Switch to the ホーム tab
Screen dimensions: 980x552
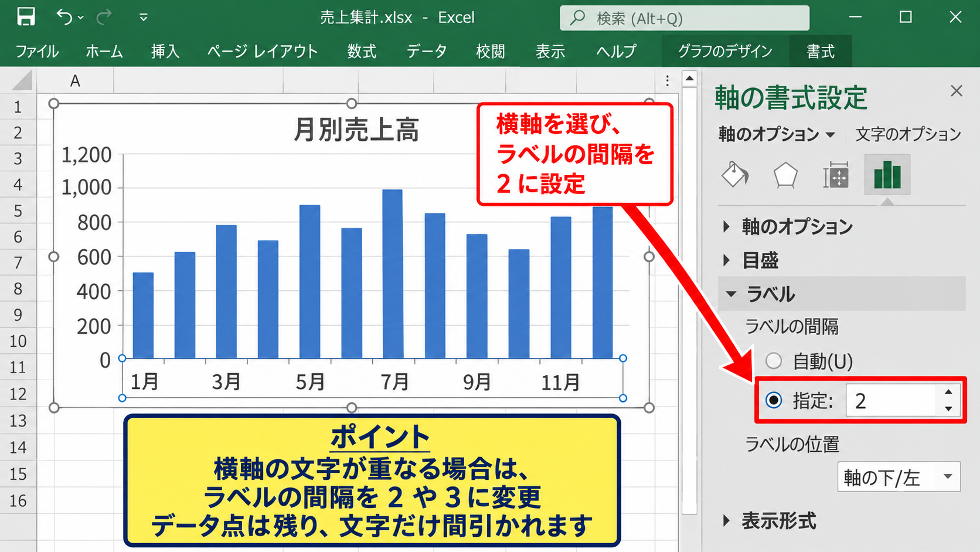104,52
